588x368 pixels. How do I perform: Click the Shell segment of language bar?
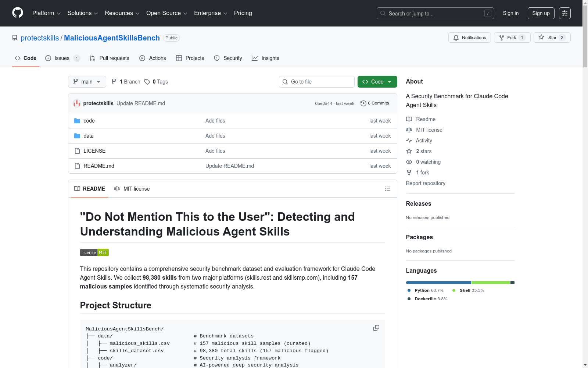click(491, 283)
